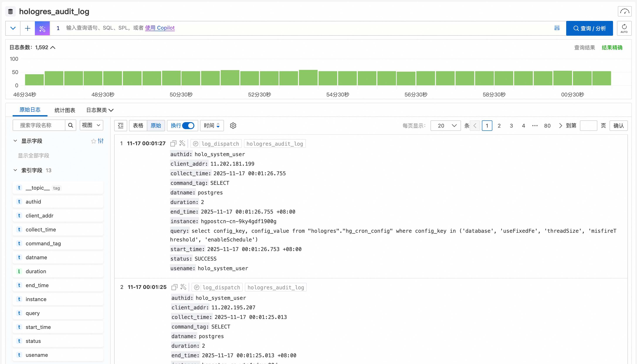Click the tallest histogram bar near 53分30秒

click(308, 78)
